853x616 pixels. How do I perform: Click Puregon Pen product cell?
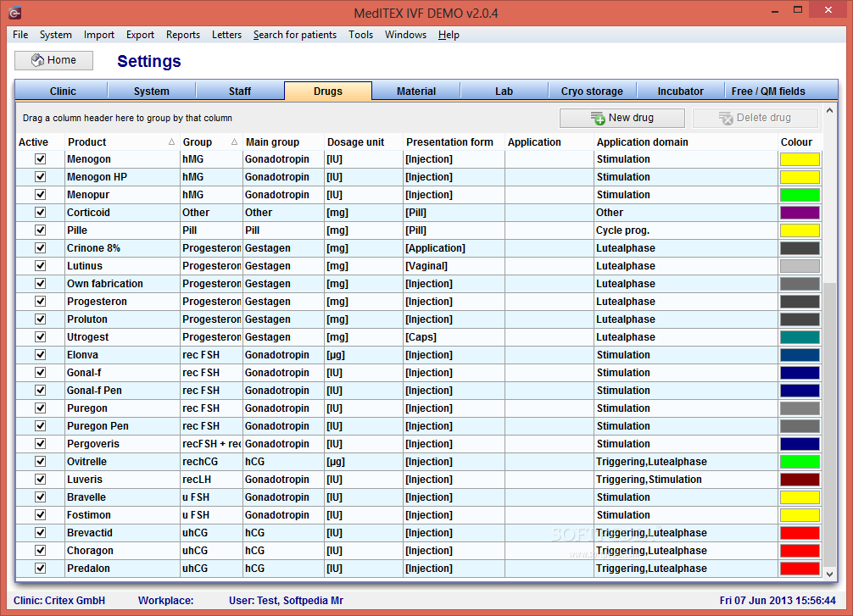pyautogui.click(x=122, y=425)
